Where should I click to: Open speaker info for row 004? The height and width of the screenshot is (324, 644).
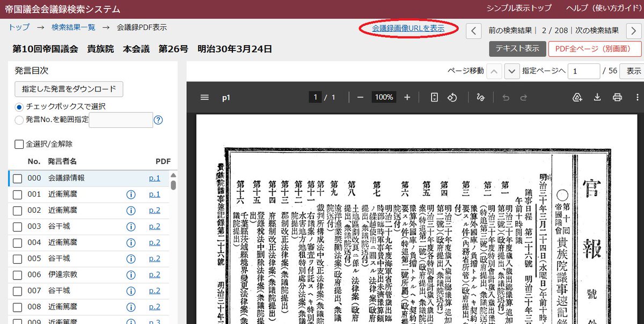click(130, 242)
